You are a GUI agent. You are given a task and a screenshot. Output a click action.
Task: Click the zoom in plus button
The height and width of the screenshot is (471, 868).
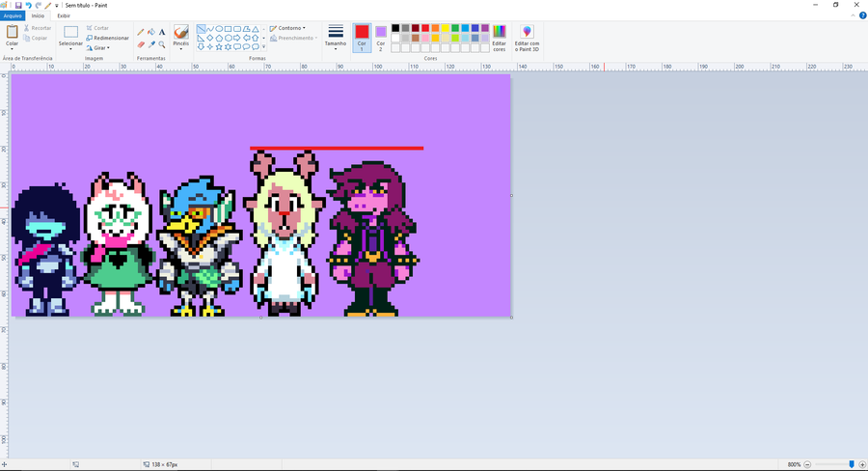862,464
